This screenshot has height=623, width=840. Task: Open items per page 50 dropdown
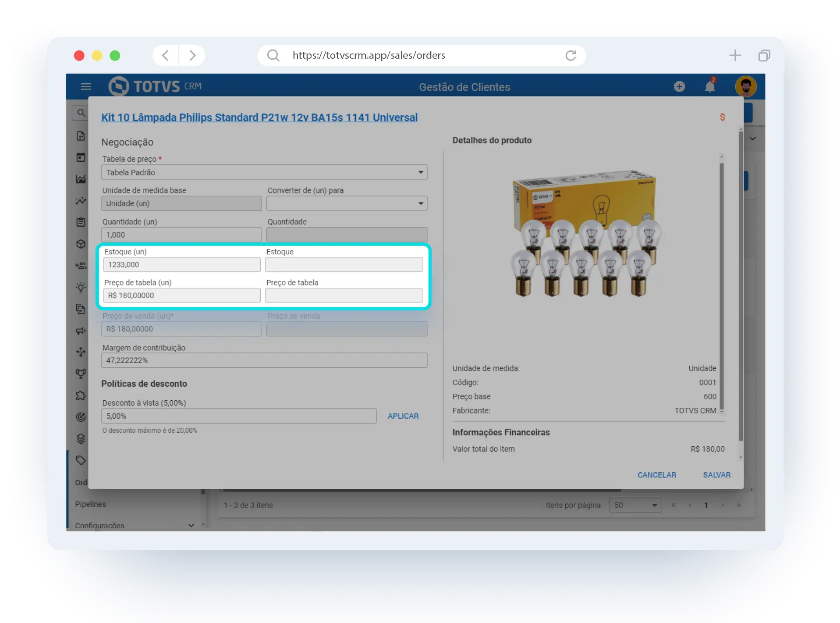point(635,505)
